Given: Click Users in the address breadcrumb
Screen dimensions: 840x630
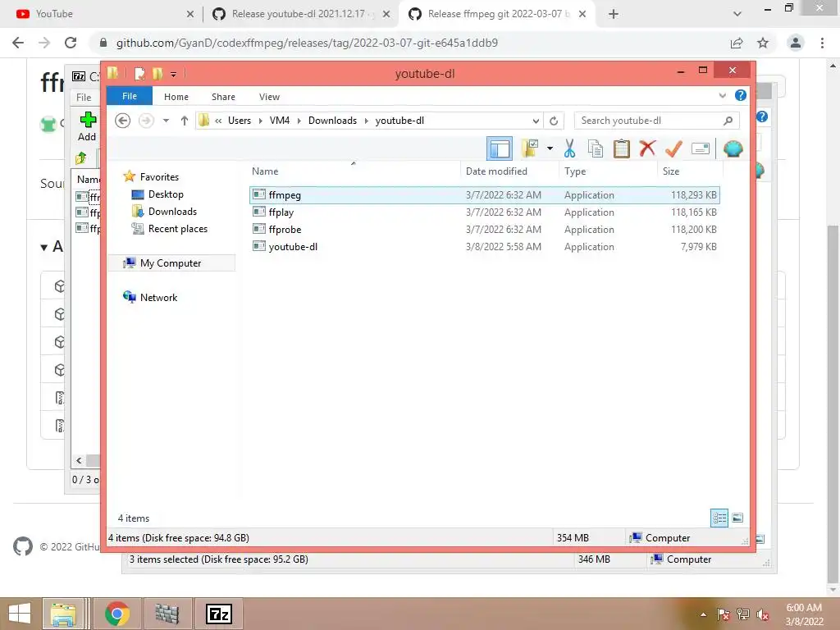Looking at the screenshot, I should [x=240, y=121].
